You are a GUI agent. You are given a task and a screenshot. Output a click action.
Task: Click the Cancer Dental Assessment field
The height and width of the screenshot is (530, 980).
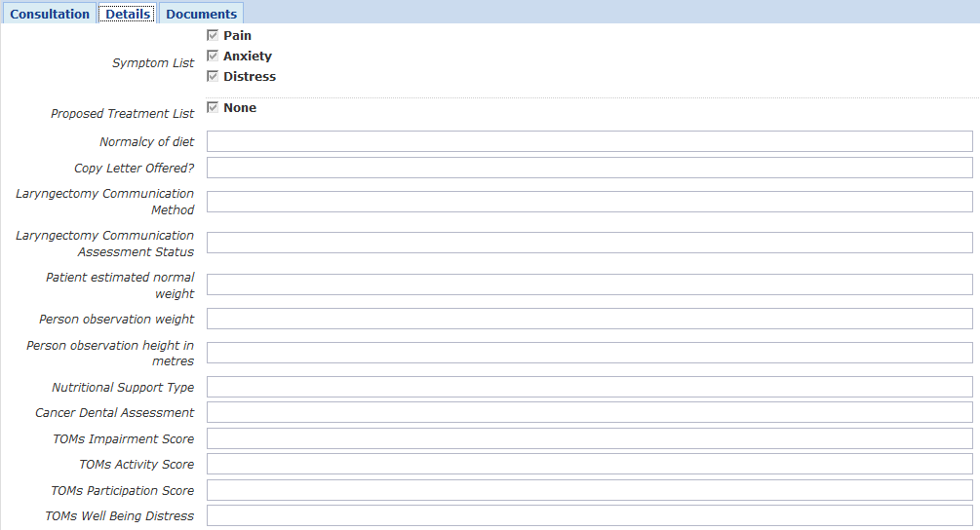click(x=589, y=412)
